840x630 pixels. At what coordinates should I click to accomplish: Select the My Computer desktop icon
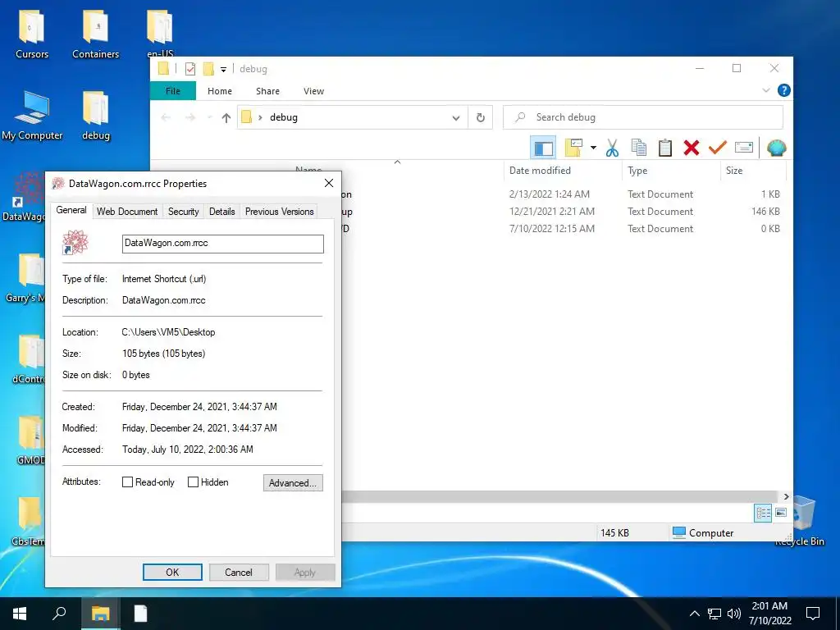[32, 116]
